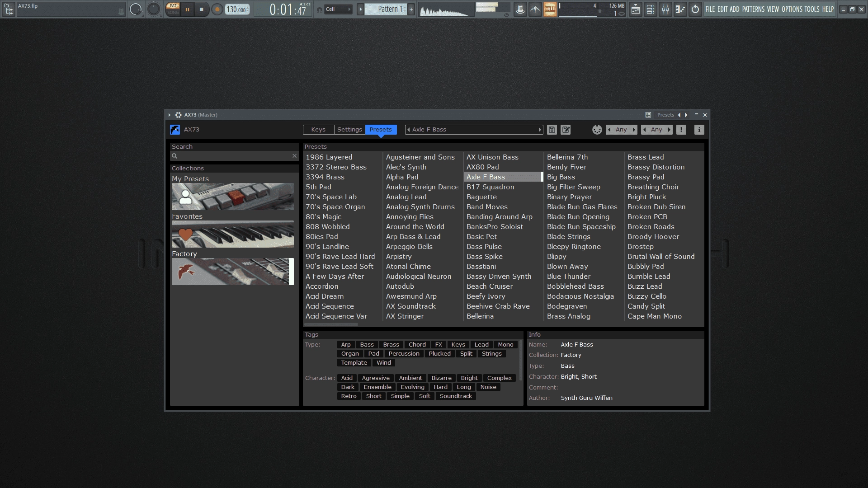The width and height of the screenshot is (868, 488).
Task: Click the preset list horizontal scrollbar
Action: point(331,324)
